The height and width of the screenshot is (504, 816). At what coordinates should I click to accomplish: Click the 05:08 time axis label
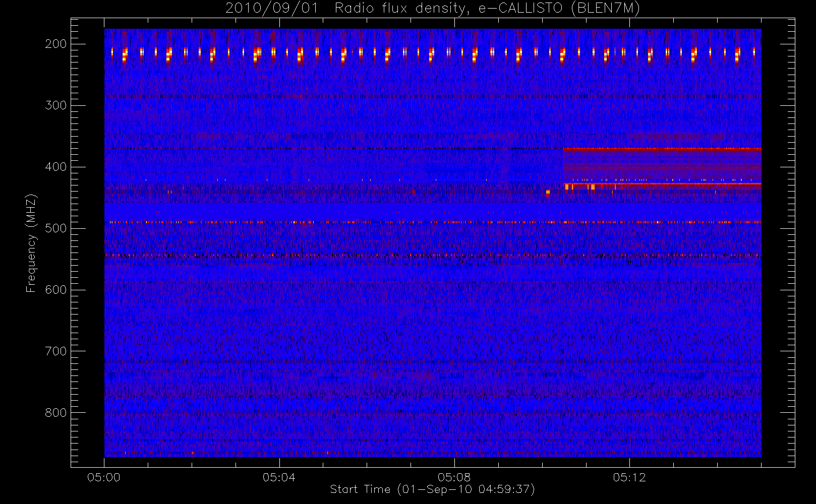click(454, 477)
